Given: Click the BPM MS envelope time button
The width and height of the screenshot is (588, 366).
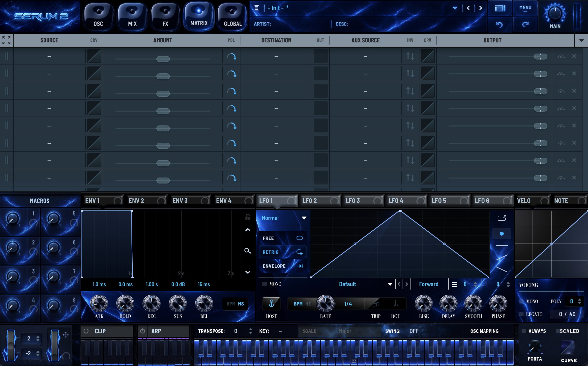Looking at the screenshot, I should pos(235,304).
